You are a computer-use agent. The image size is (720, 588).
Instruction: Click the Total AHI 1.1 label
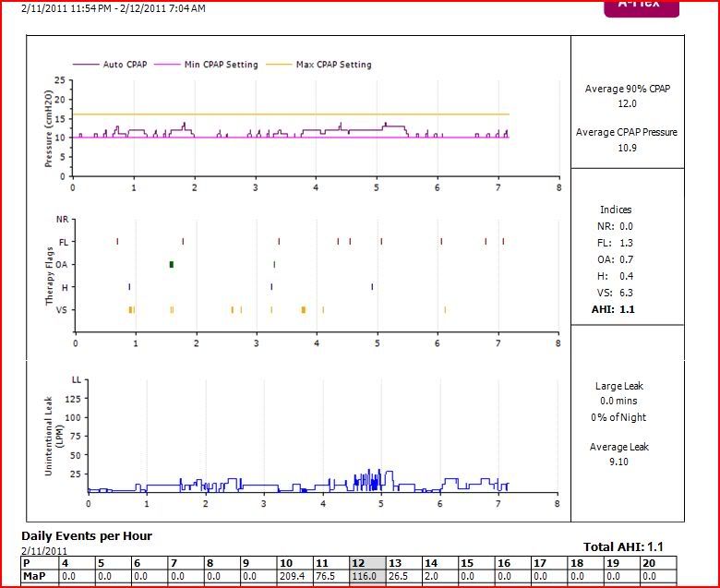coord(632,547)
